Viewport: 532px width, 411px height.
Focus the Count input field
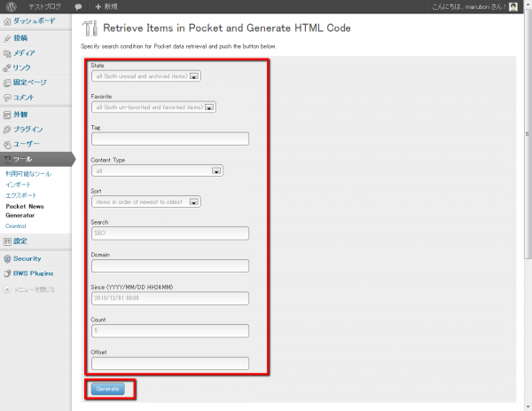click(170, 331)
